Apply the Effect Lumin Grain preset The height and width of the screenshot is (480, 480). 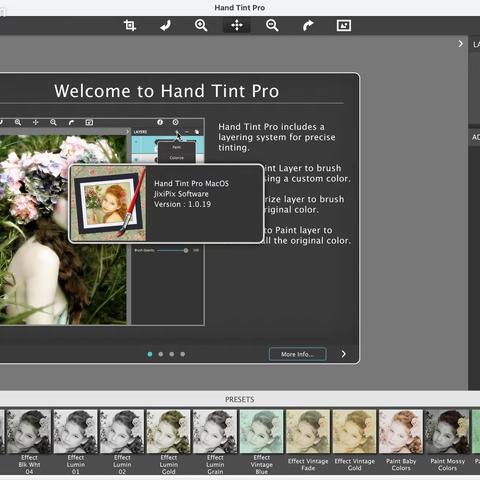(215, 442)
